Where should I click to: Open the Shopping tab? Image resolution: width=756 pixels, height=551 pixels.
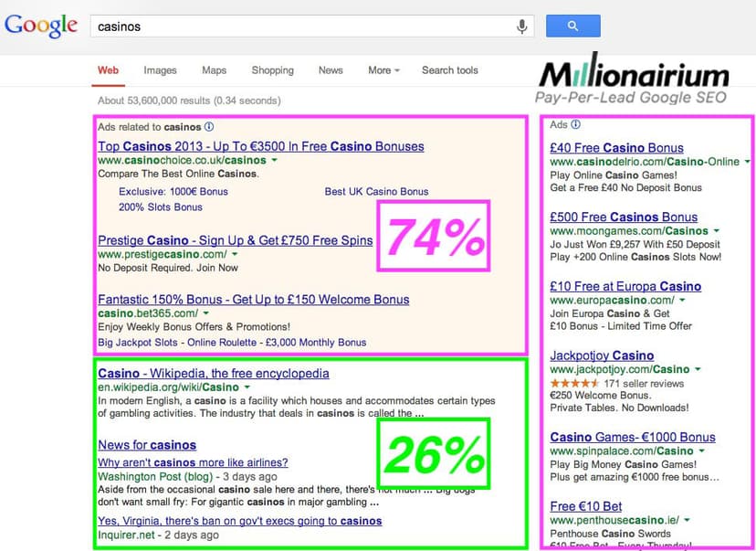[272, 70]
